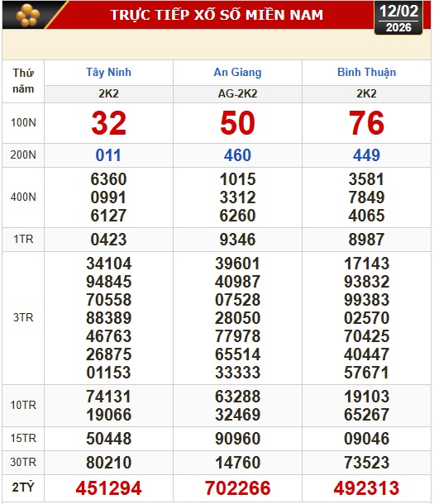Select Tây Ninh 100N result 32
Image resolution: width=434 pixels, height=504 pixels.
pos(108,123)
